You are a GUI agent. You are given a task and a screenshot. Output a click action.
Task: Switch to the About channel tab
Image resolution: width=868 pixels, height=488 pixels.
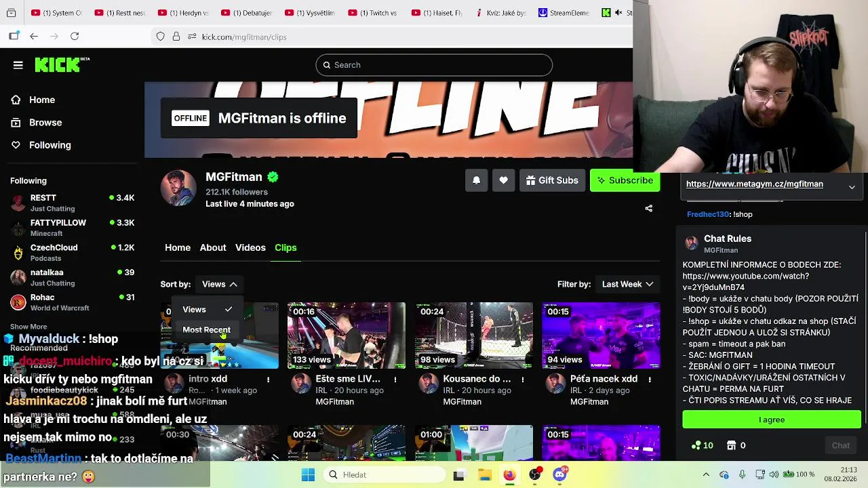coord(213,248)
